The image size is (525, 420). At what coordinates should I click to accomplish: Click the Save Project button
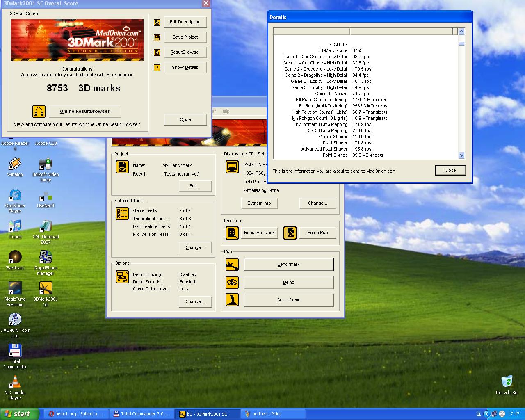pyautogui.click(x=185, y=37)
